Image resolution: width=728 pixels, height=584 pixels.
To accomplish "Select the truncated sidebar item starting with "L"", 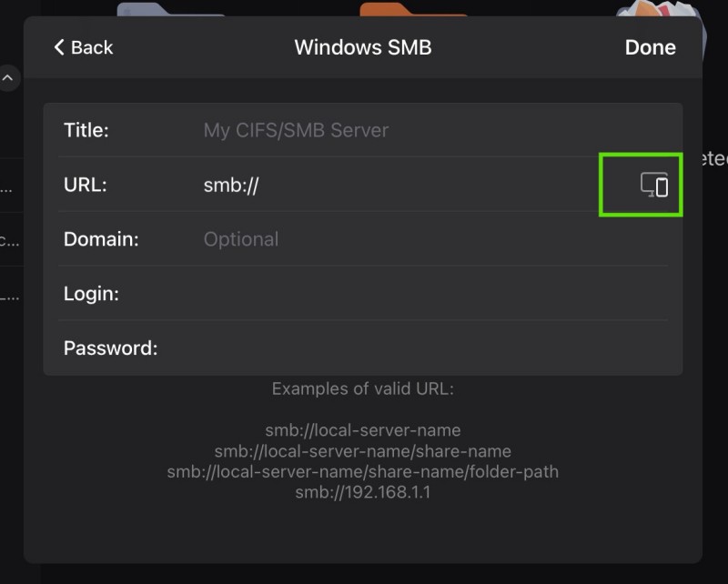I will 7,296.
